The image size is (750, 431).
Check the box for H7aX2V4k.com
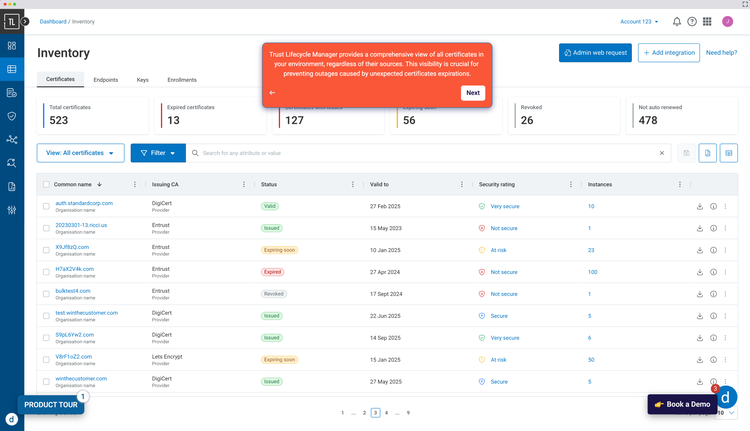pyautogui.click(x=46, y=272)
